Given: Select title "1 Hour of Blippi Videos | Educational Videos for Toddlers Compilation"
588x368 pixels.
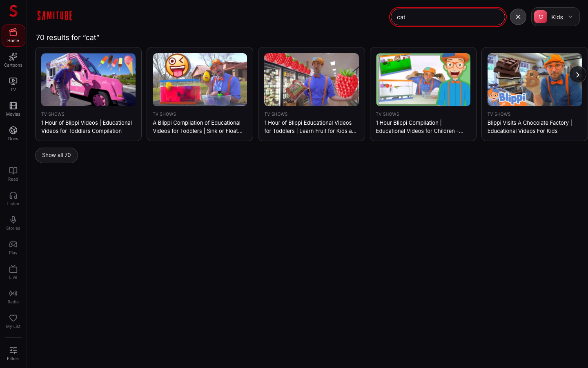Looking at the screenshot, I should click(x=87, y=127).
